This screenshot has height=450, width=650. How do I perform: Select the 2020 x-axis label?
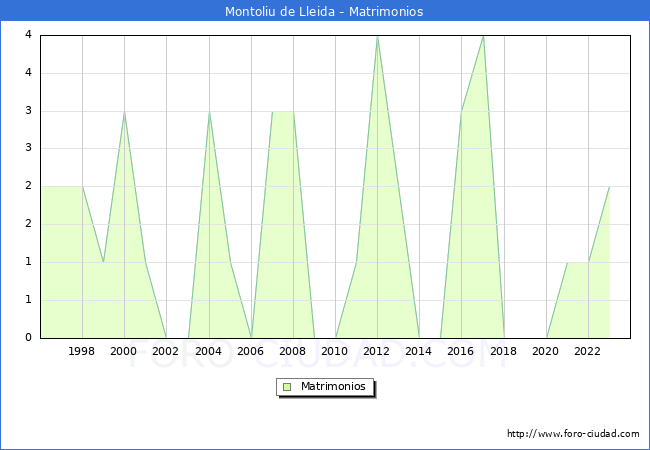[x=546, y=351]
